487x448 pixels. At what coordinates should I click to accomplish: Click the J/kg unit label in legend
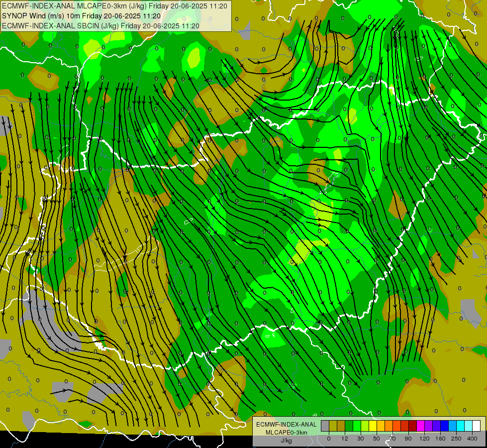pos(287,440)
